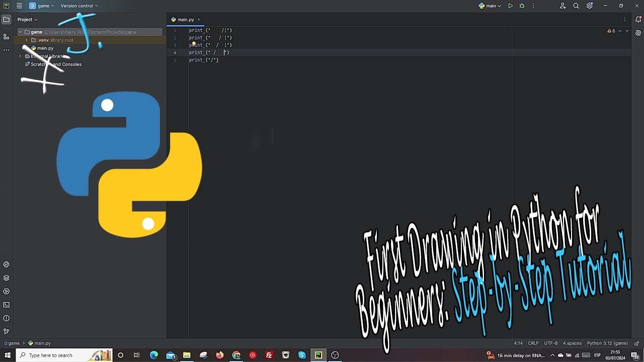Image resolution: width=644 pixels, height=362 pixels.
Task: Launch Microsoft Edge from taskbar
Action: [x=154, y=355]
